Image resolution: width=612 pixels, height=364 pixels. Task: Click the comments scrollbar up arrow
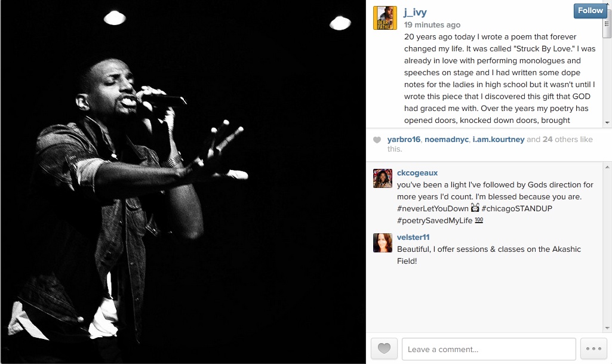coord(607,167)
